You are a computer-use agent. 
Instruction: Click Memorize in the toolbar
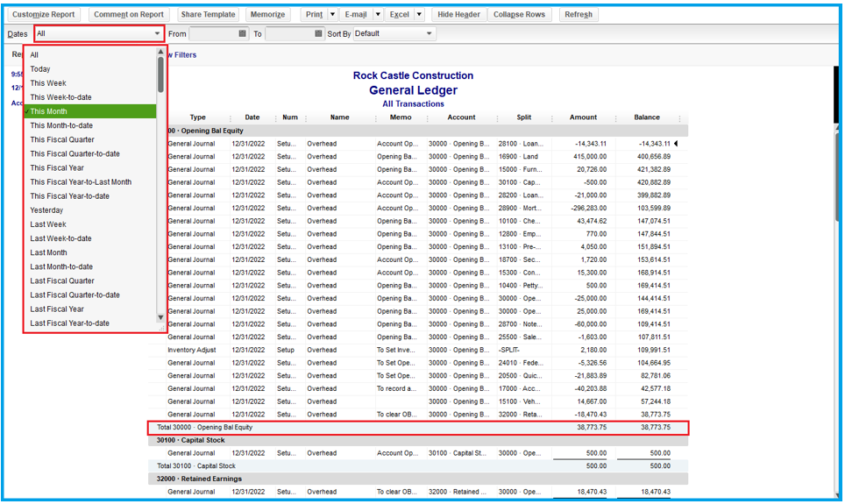click(267, 15)
